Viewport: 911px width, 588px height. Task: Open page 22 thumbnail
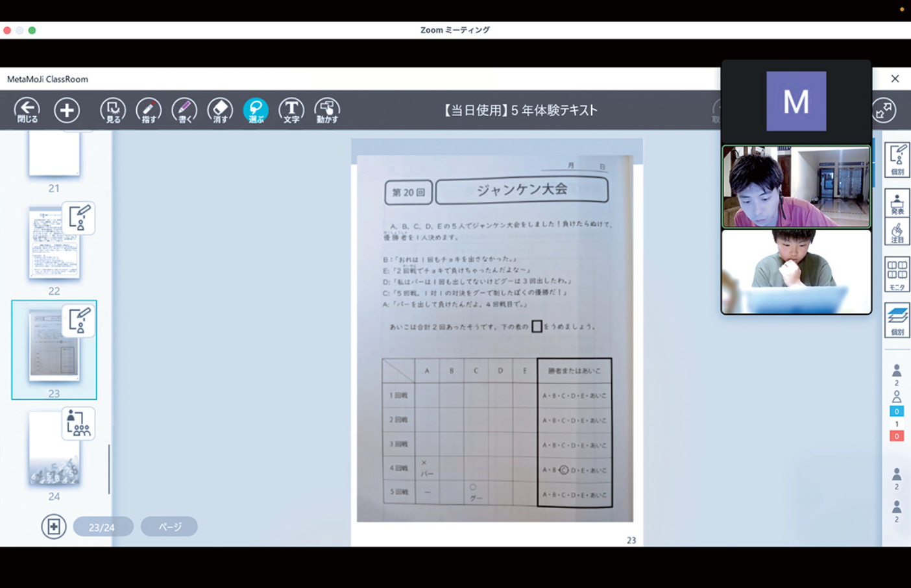[54, 243]
